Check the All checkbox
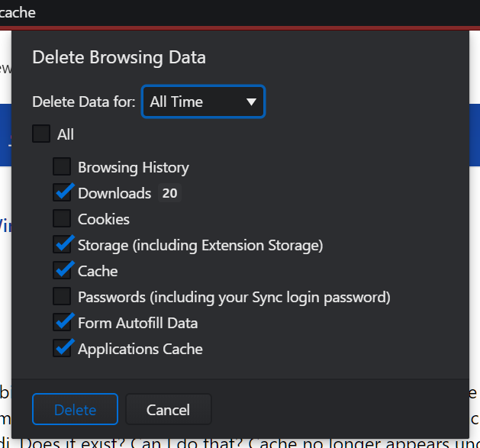The height and width of the screenshot is (448, 480). (41, 134)
